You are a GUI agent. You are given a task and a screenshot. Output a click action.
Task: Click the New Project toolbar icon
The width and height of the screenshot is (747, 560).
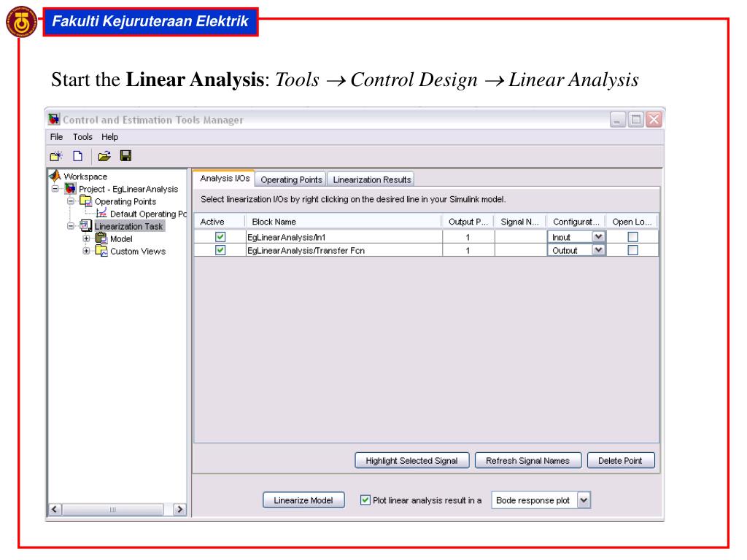pyautogui.click(x=56, y=156)
